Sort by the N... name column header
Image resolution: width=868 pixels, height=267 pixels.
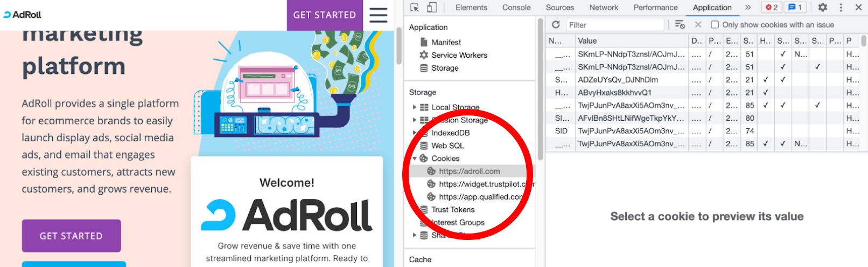(560, 40)
